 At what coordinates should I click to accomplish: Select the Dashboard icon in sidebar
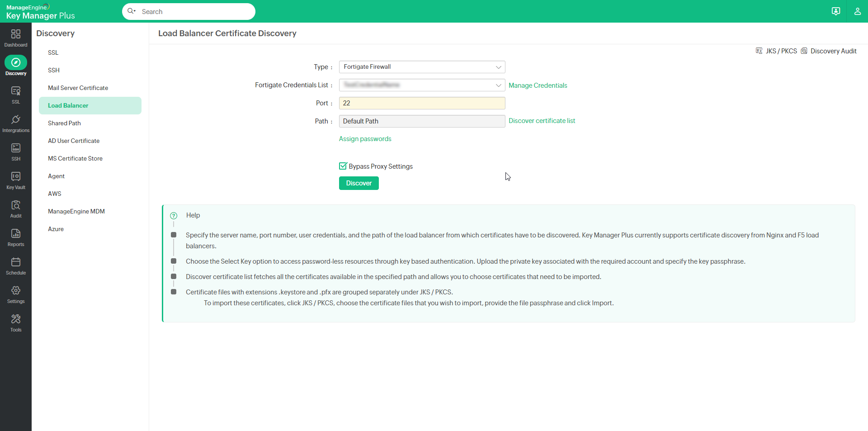pos(16,36)
